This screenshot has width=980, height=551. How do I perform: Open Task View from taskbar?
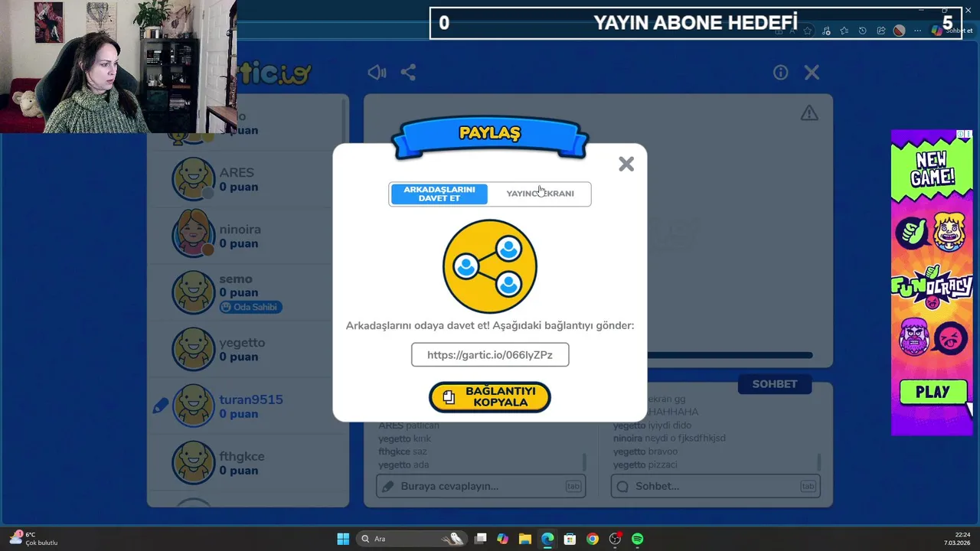pyautogui.click(x=480, y=539)
